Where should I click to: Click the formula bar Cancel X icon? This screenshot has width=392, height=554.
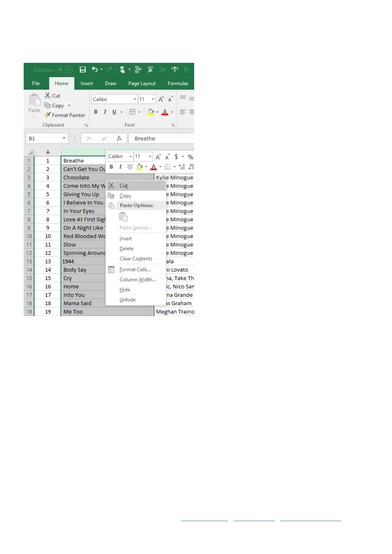point(89,138)
